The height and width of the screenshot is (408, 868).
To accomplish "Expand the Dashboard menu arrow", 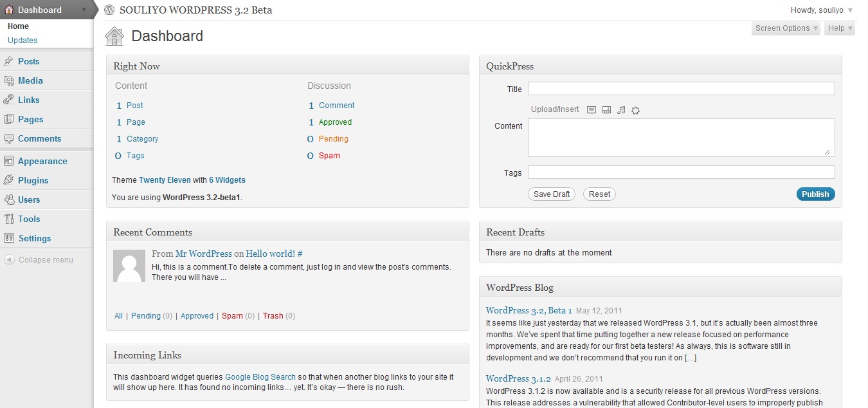I will tap(84, 10).
